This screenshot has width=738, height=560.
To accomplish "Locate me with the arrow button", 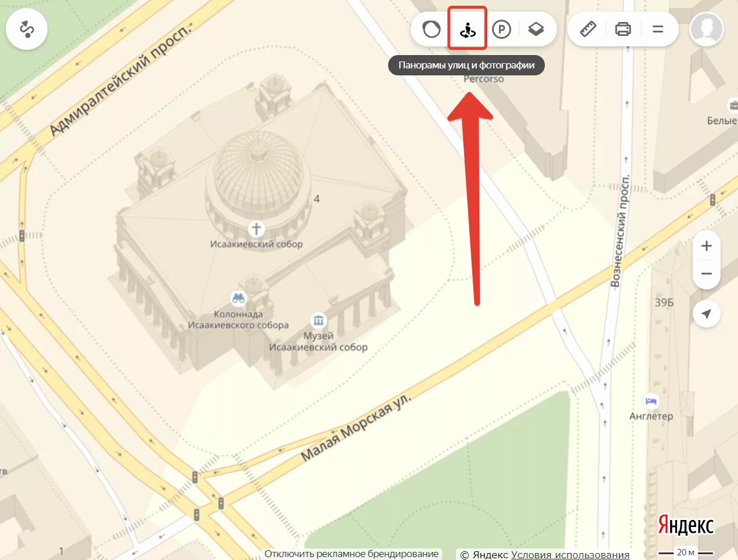I will tap(707, 314).
